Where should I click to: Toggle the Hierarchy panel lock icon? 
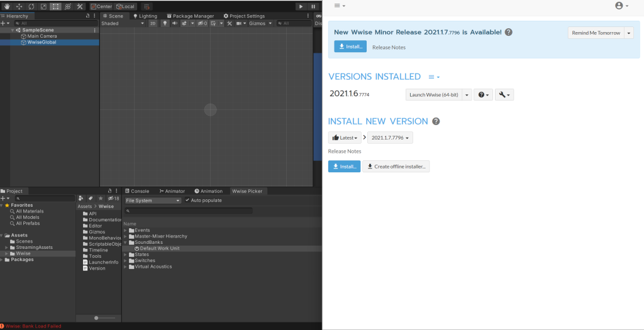[x=88, y=16]
